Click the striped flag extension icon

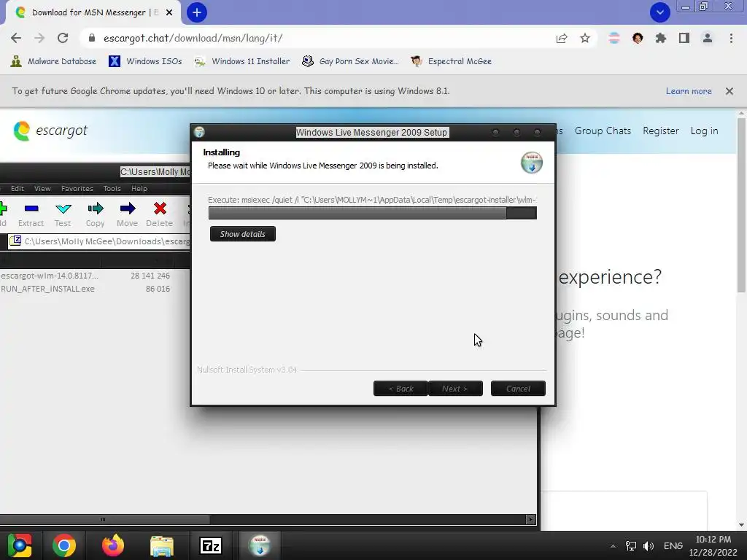(614, 38)
